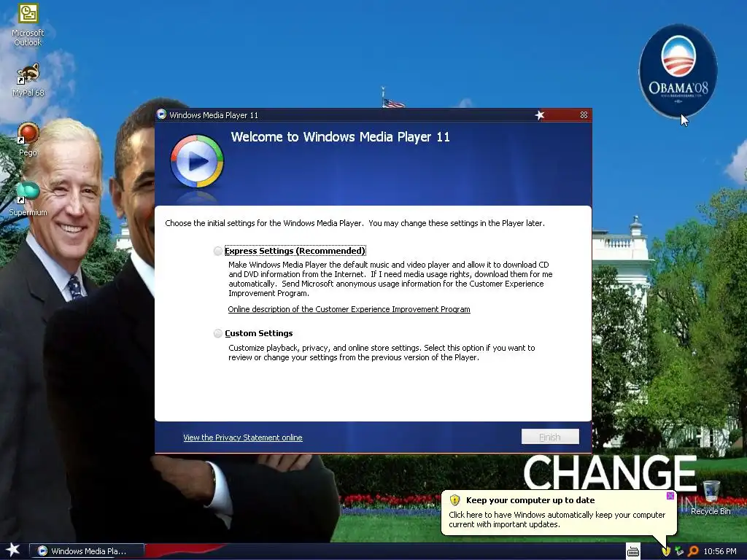747x560 pixels.
Task: Click the Windows Media Player logo in the header
Action: [x=197, y=161]
